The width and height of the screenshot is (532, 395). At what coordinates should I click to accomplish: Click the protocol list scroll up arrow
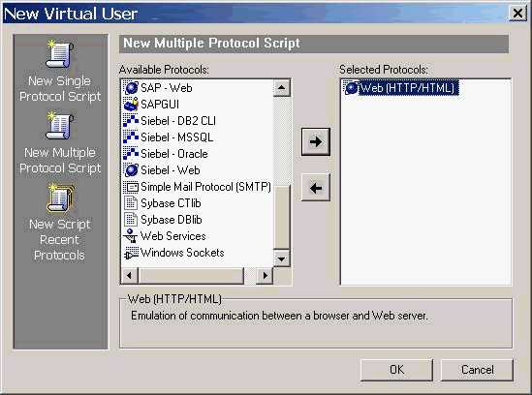[281, 88]
